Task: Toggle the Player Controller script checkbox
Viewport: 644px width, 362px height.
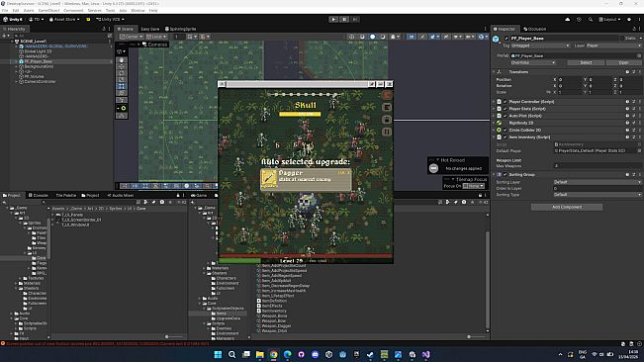Action: pyautogui.click(x=506, y=102)
